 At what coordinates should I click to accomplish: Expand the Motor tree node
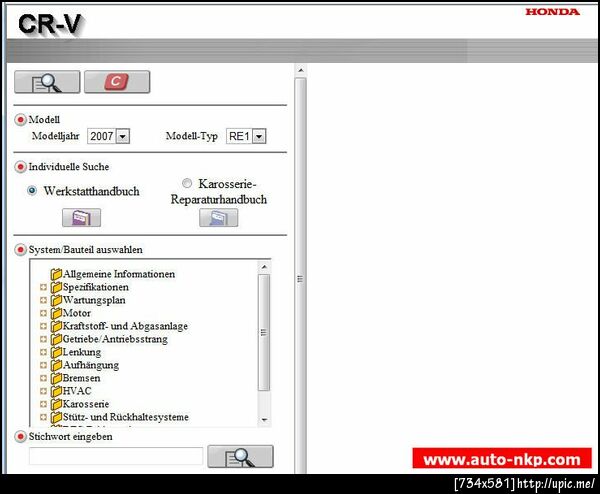[x=43, y=313]
